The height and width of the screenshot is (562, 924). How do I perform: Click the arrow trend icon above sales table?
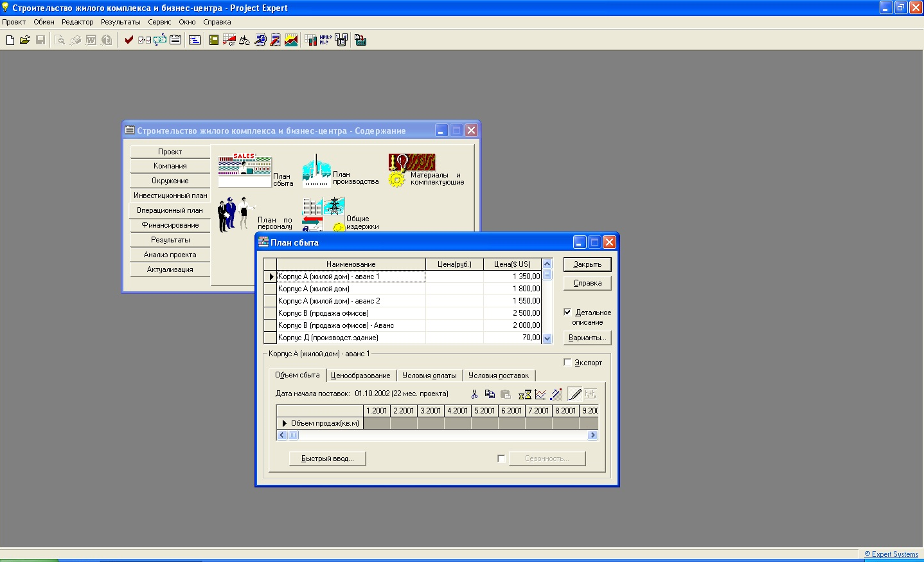click(556, 394)
